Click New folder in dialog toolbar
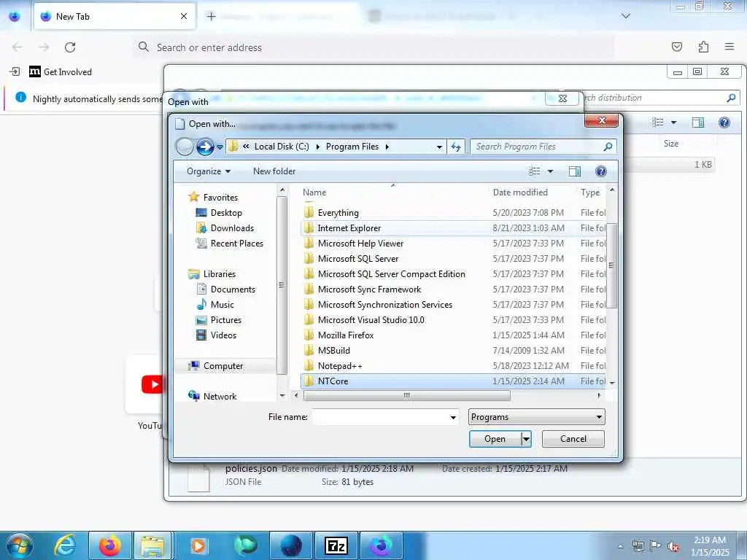The image size is (747, 560). click(x=274, y=171)
